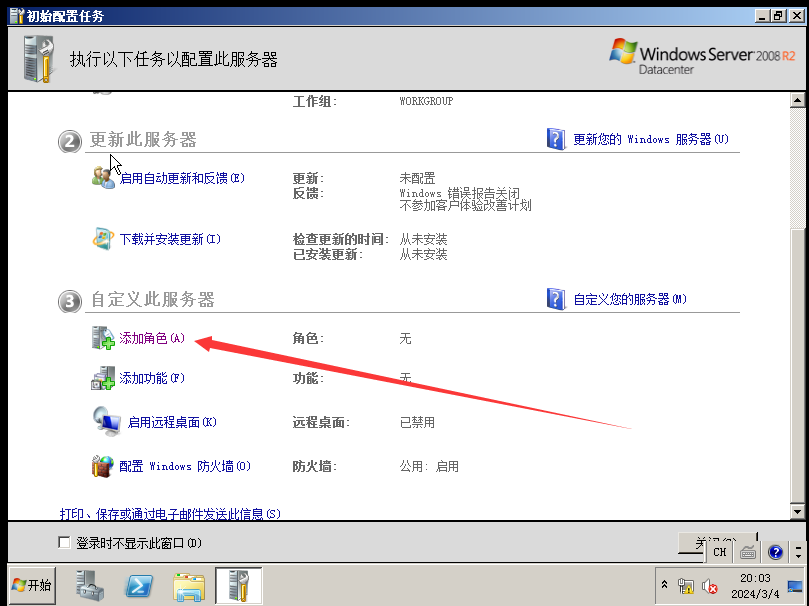
Task: Select the 初始配置任务 window on the taskbar
Action: (238, 585)
